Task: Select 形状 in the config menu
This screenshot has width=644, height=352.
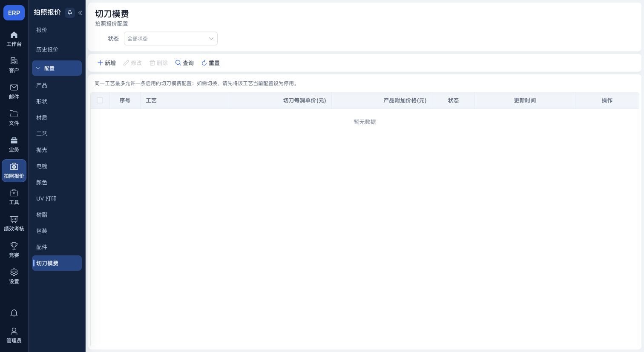Action: [x=57, y=101]
